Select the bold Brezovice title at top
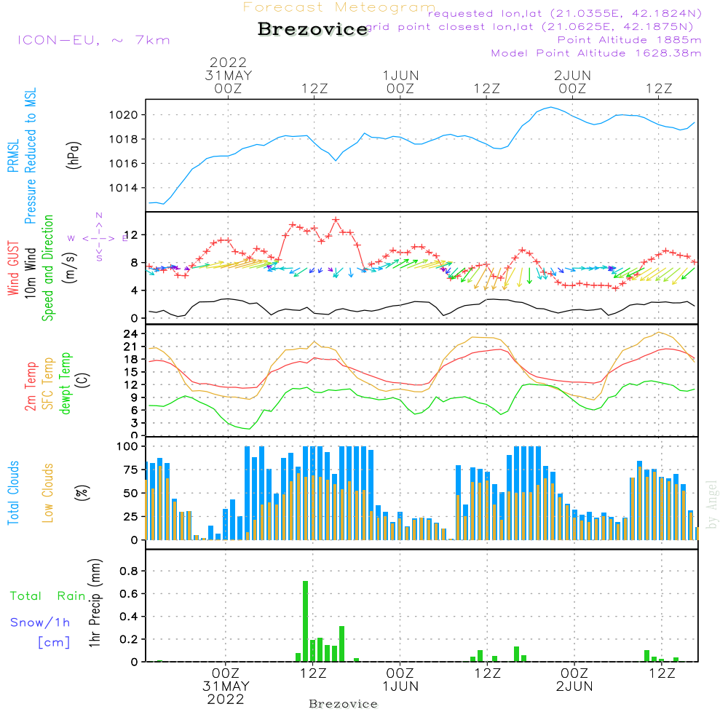The image size is (728, 728). (312, 29)
